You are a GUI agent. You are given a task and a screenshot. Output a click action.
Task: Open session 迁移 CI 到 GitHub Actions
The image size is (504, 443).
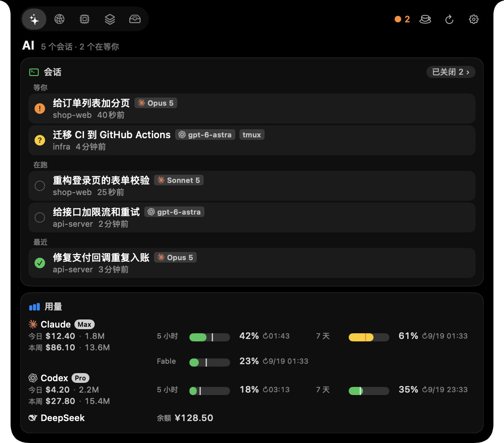[x=252, y=140]
